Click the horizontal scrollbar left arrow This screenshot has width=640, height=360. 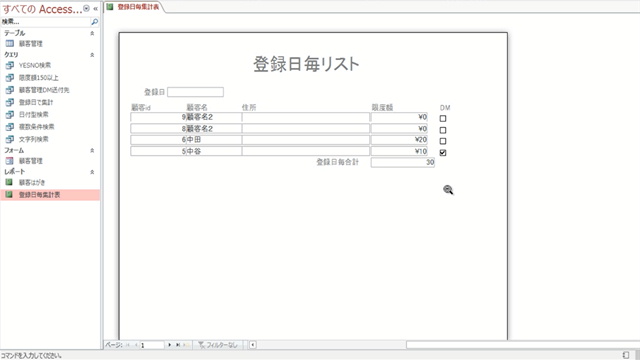(253, 345)
